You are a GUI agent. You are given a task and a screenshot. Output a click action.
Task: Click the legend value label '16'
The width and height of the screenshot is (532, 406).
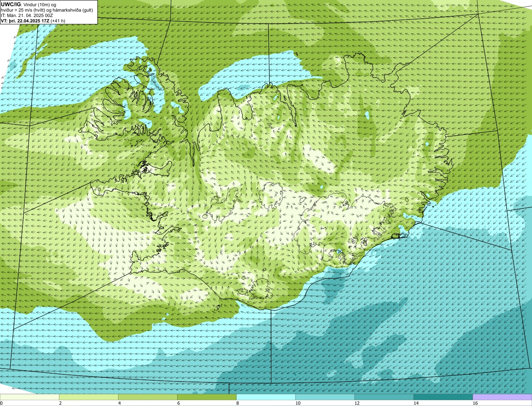click(x=475, y=403)
